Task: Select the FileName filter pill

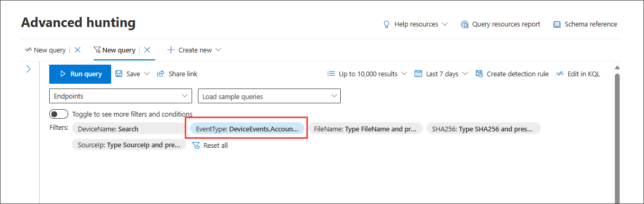Action: [365, 129]
